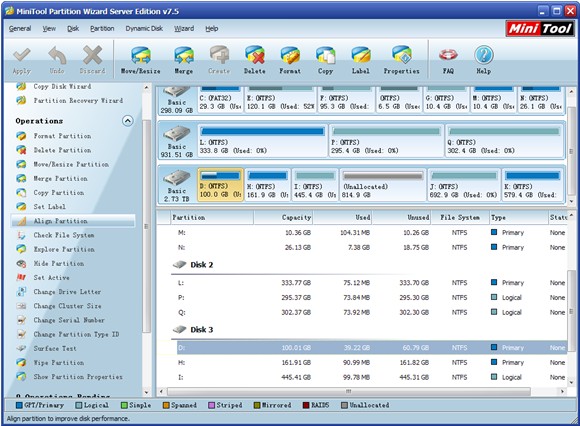This screenshot has height=426, width=580.
Task: Click the Set Active flag icon
Action: [21, 277]
